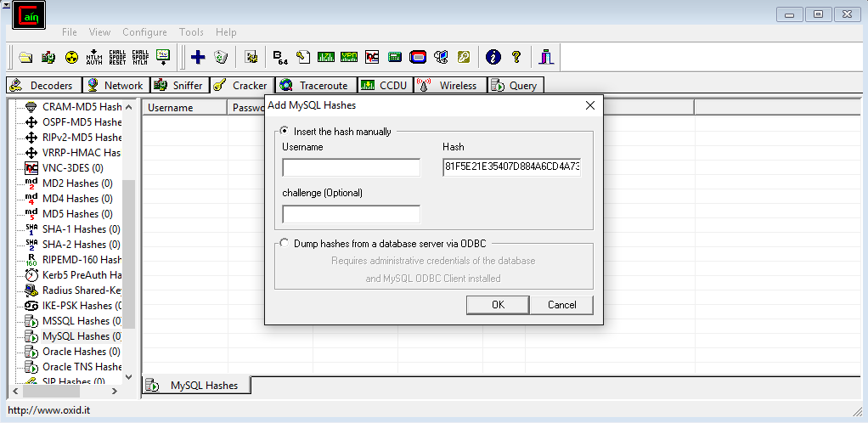Select the MySQL Hashes bottom tab
Screen dimensions: 868x423
196,386
